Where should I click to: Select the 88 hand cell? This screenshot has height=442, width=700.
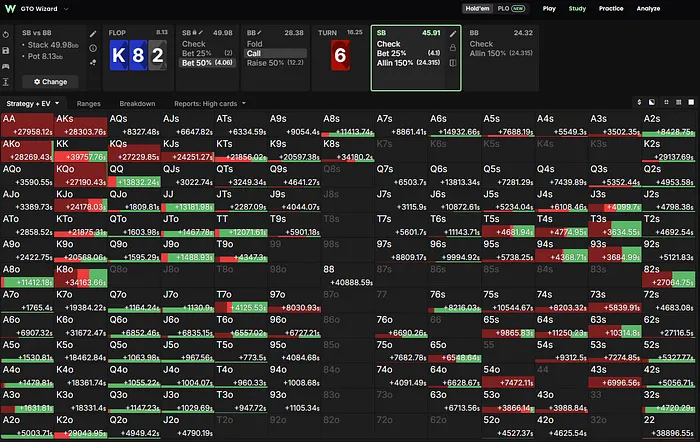pos(348,275)
